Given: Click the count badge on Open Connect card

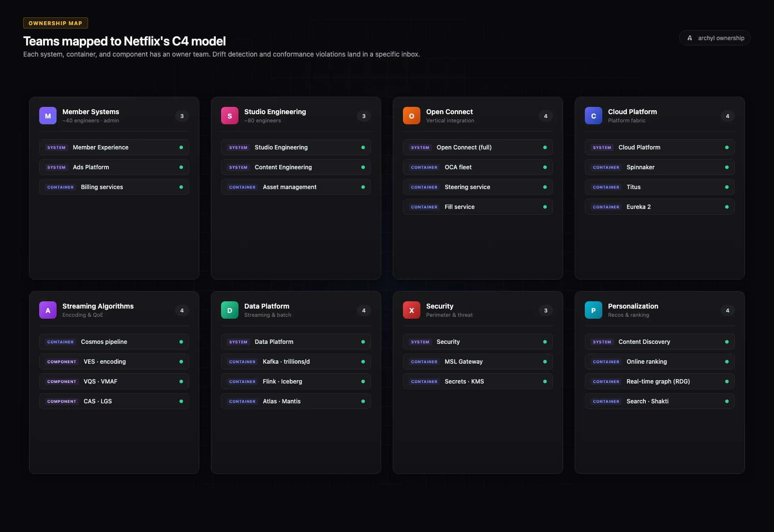Looking at the screenshot, I should [546, 116].
